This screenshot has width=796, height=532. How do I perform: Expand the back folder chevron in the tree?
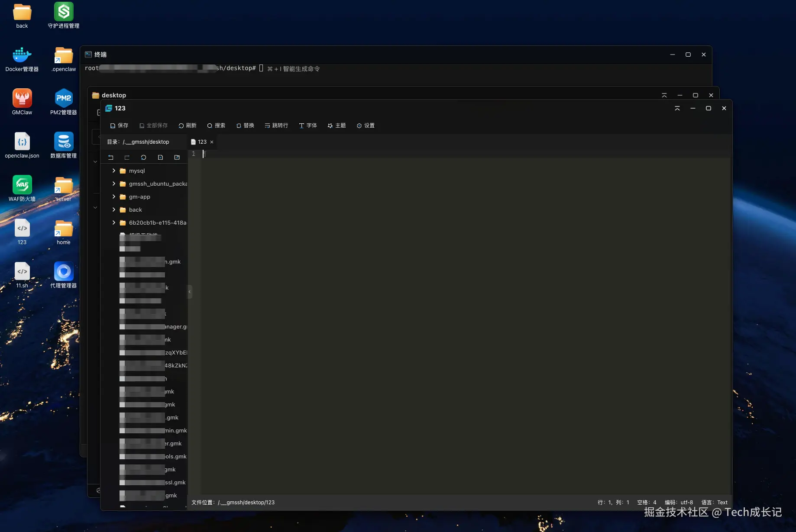coord(114,210)
